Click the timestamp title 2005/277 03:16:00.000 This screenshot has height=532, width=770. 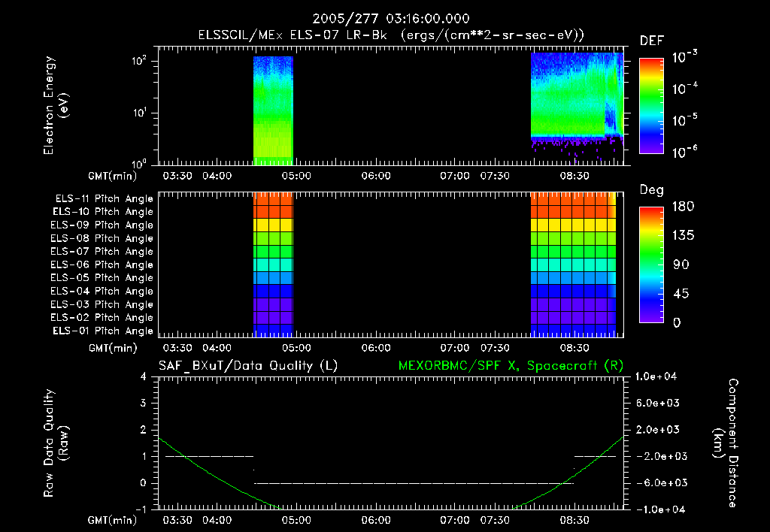tap(391, 19)
